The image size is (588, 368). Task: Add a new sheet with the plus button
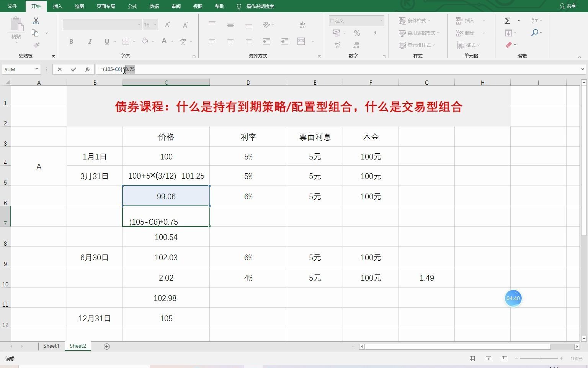click(x=107, y=347)
